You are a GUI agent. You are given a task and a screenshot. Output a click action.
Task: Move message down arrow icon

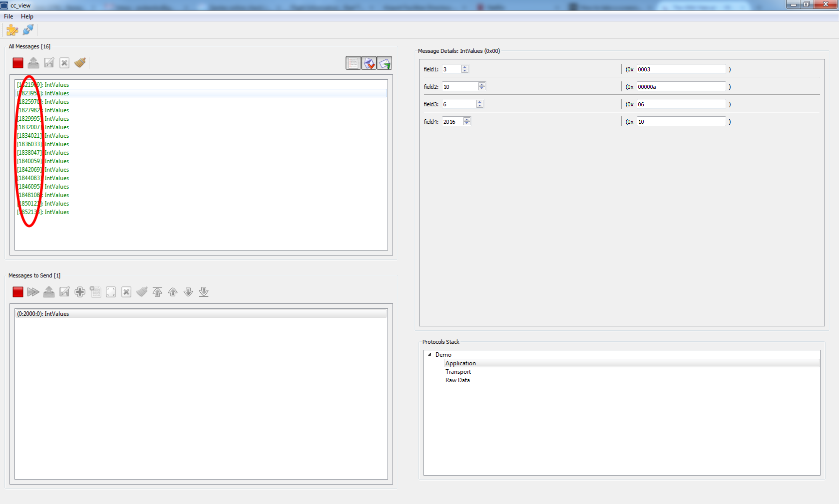pyautogui.click(x=188, y=292)
